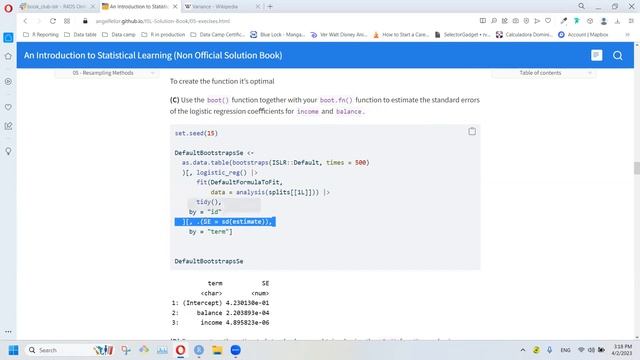Viewport: 640px width, 360px height.
Task: Open Opera browser from the taskbar
Action: 180,350
